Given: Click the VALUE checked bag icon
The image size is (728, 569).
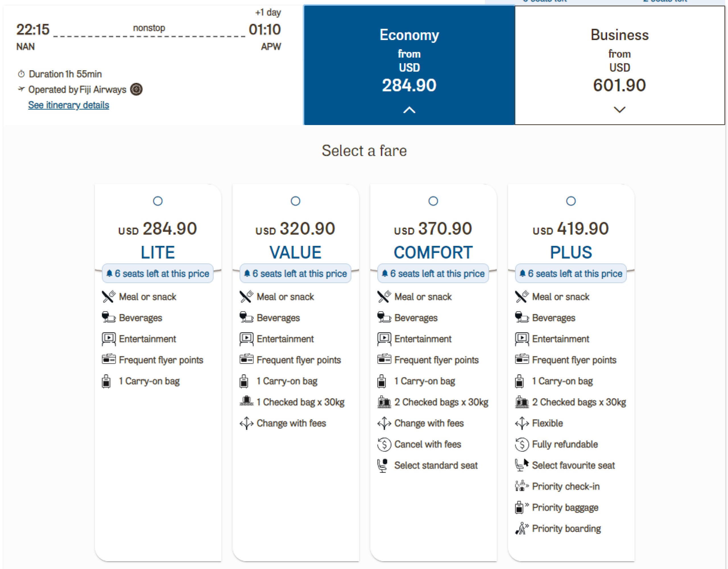Looking at the screenshot, I should click(246, 402).
